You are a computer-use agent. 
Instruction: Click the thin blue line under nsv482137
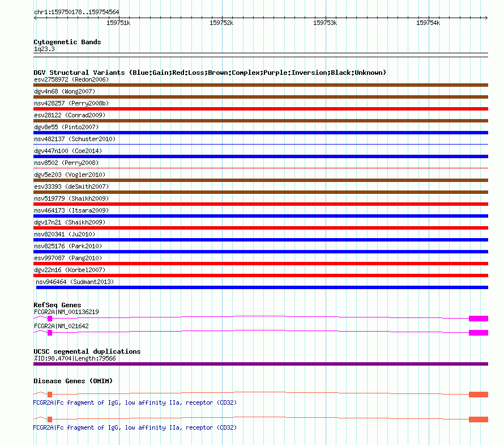[260, 144]
